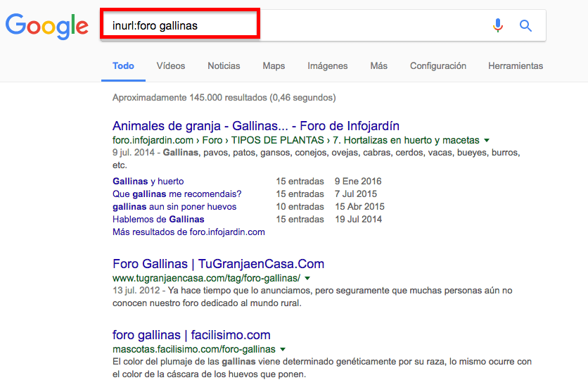Viewport: 588px width, 392px height.
Task: Open the Foro de Infojardín result
Action: (255, 126)
